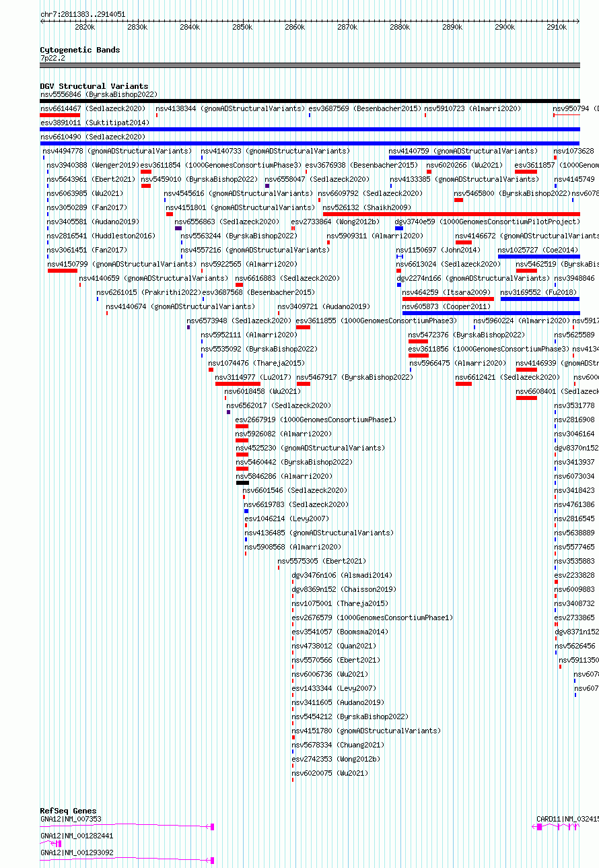
Task: Click the red nsv6614467 Sedlazeck2020 variant bar
Action: [60, 115]
